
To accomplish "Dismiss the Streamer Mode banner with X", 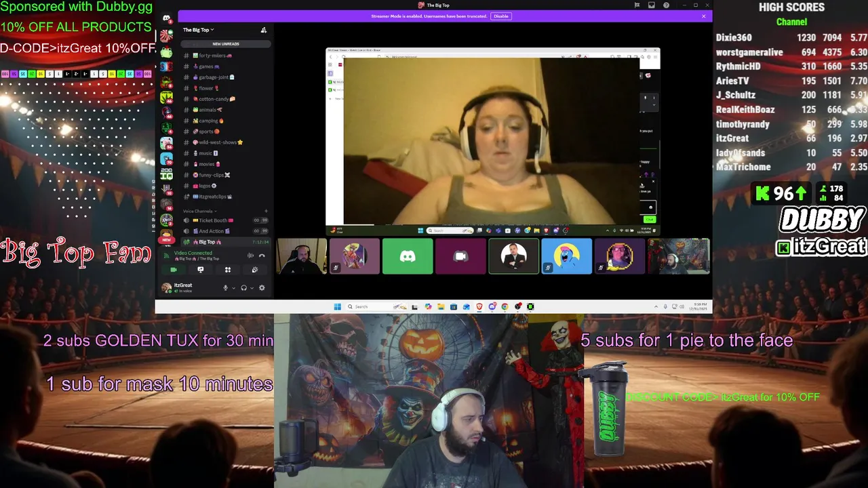I will point(703,16).
